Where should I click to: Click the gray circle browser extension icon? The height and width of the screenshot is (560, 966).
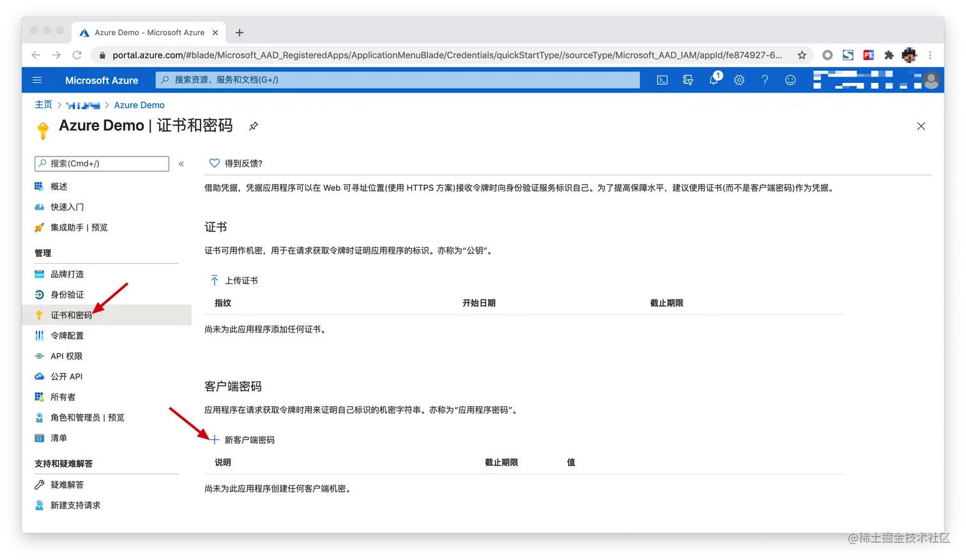click(827, 55)
